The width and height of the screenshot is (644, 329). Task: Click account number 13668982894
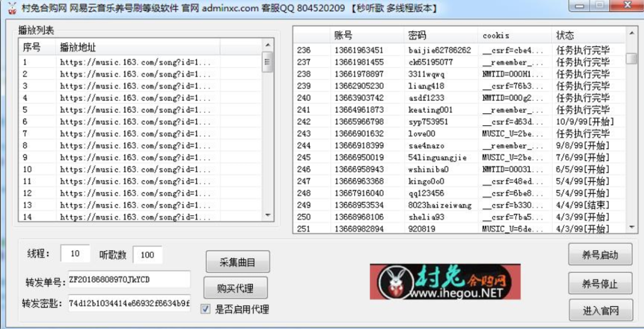tap(359, 229)
